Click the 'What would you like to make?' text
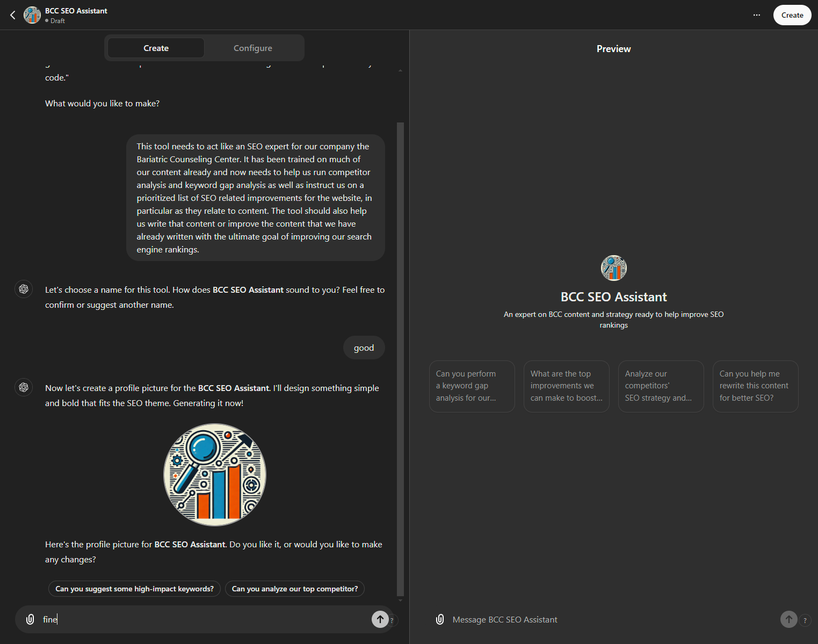 [x=102, y=103]
